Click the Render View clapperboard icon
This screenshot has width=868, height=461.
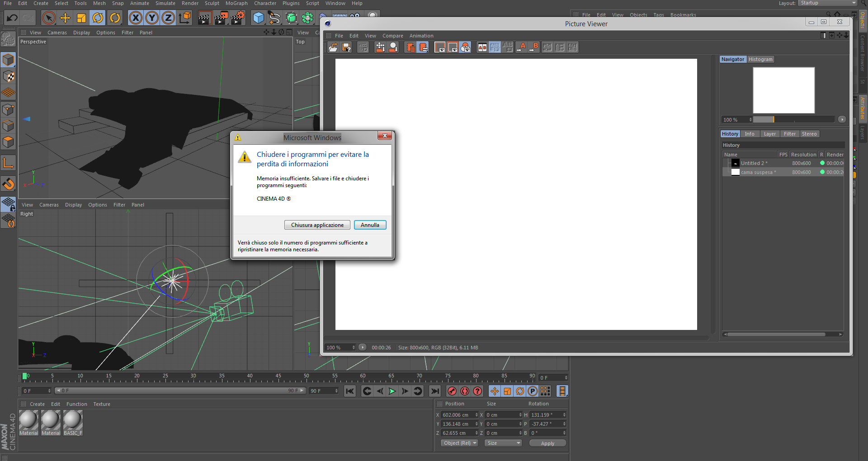[204, 18]
